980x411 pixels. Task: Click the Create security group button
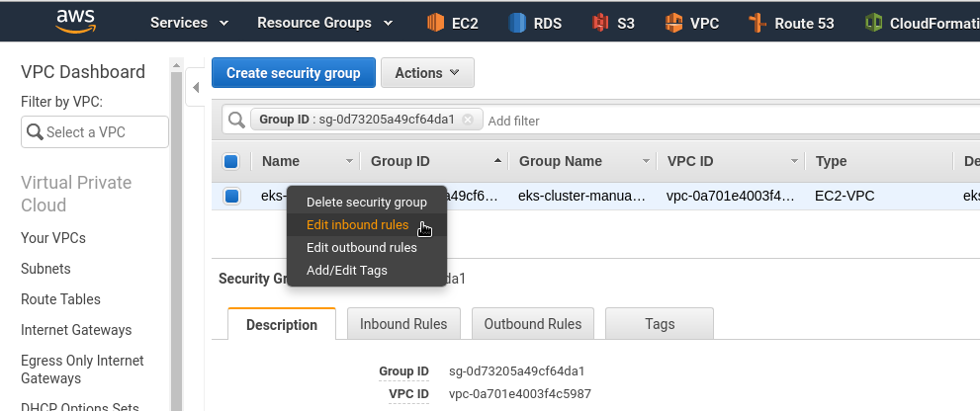click(x=294, y=73)
